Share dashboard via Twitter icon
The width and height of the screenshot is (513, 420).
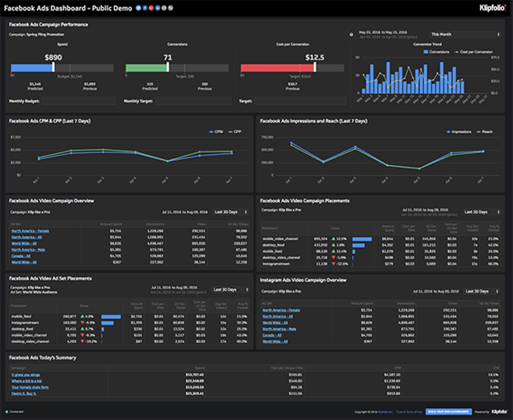pos(138,8)
